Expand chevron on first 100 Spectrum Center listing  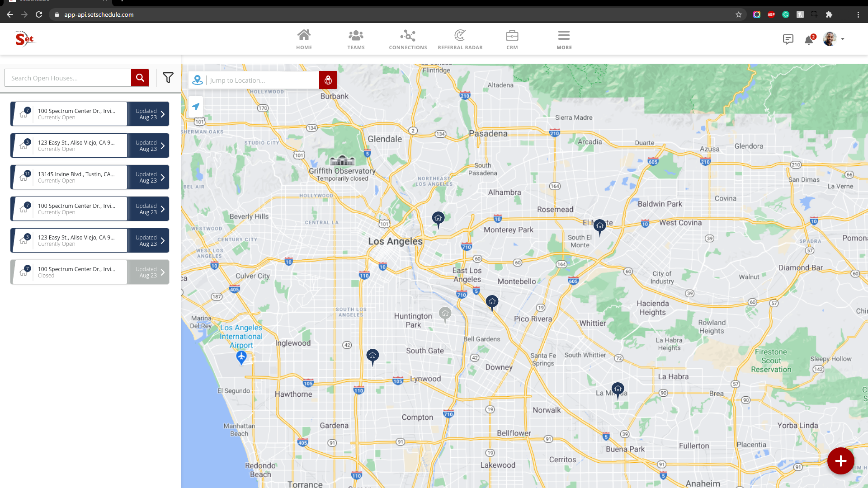pyautogui.click(x=163, y=114)
